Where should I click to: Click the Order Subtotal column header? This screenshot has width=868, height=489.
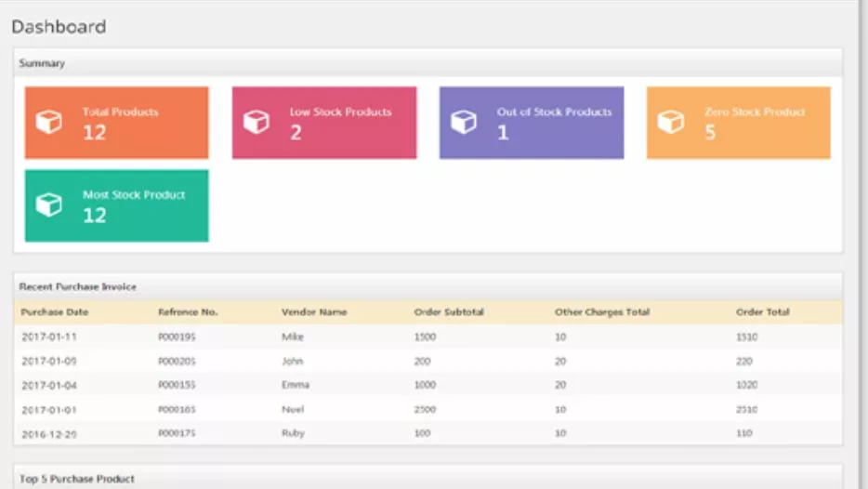[449, 311]
